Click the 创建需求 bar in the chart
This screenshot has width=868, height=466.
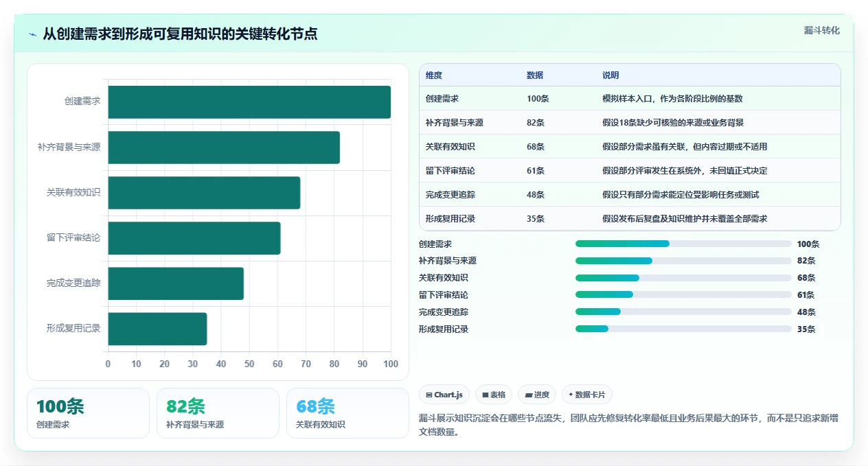coord(249,102)
